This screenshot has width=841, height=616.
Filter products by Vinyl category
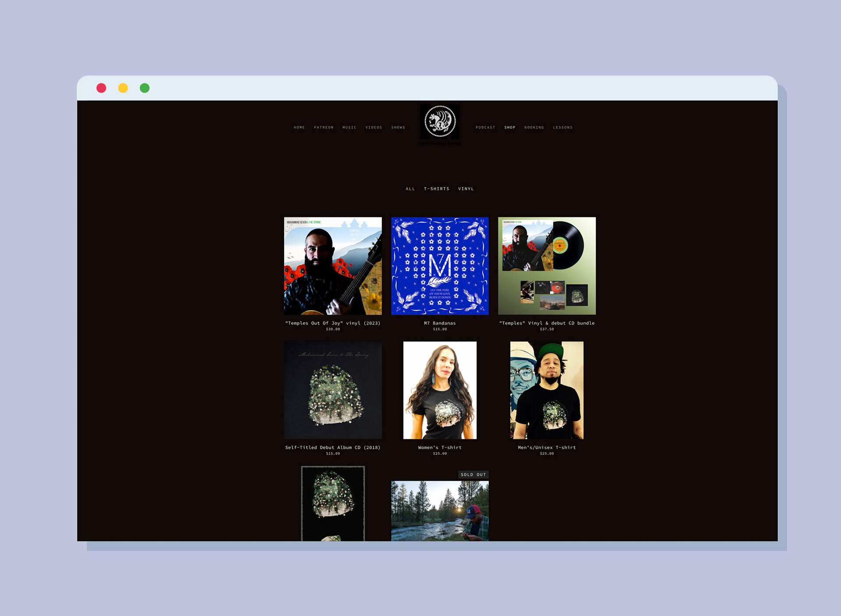click(x=466, y=189)
